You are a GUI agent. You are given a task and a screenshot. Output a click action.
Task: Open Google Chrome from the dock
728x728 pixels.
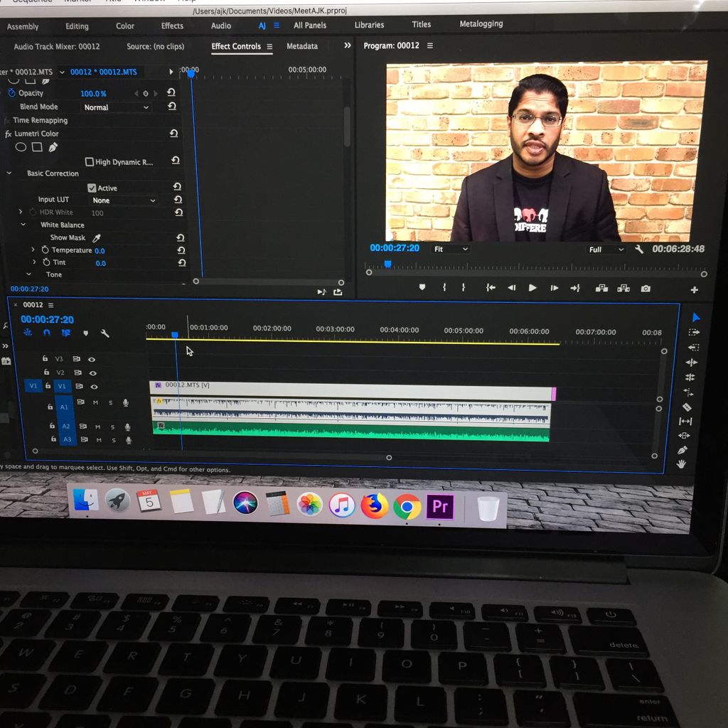(407, 506)
